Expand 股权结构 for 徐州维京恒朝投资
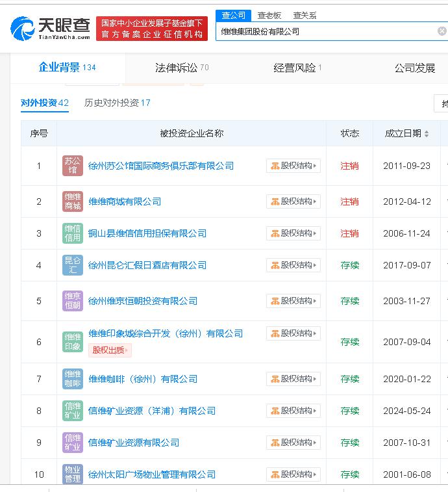The height and width of the screenshot is (492, 448). pos(293,301)
